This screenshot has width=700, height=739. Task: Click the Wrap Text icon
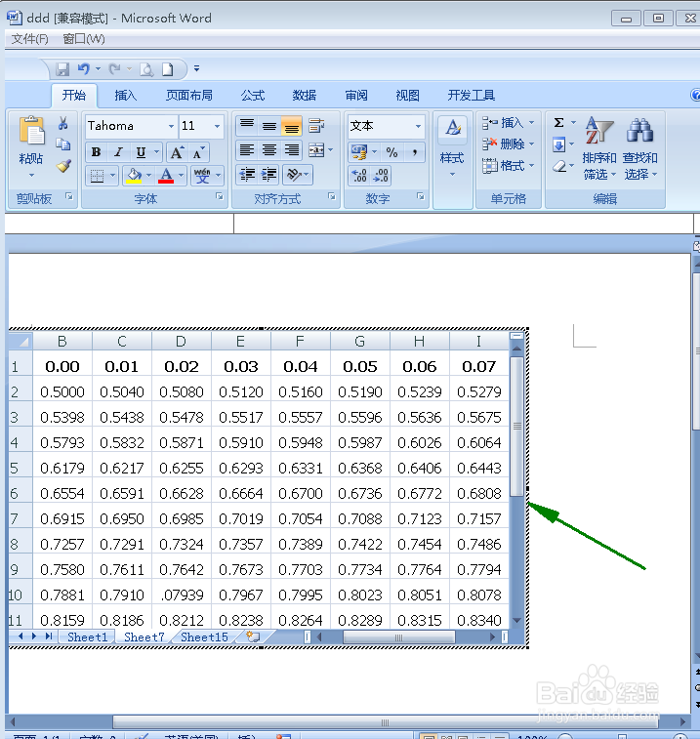click(316, 126)
